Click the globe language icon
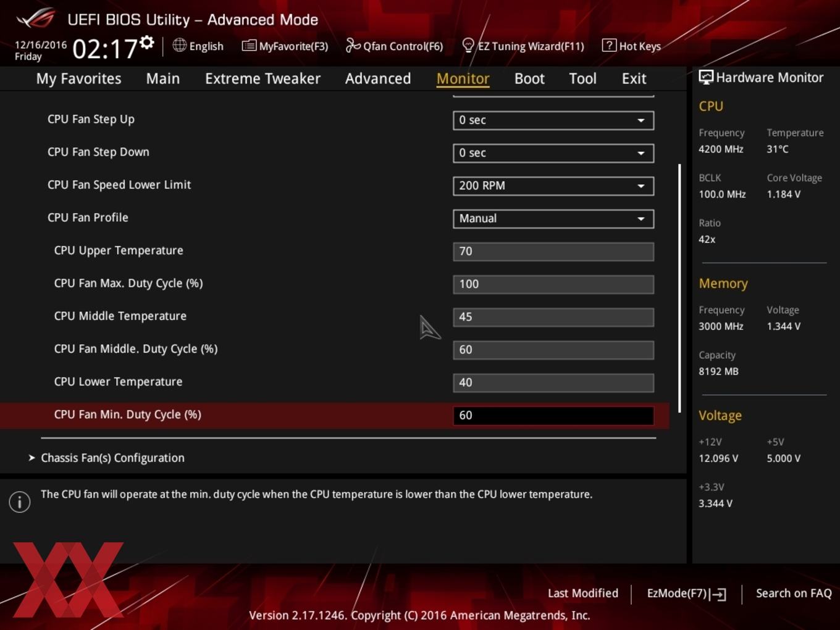Viewport: 840px width, 630px height. 179,45
